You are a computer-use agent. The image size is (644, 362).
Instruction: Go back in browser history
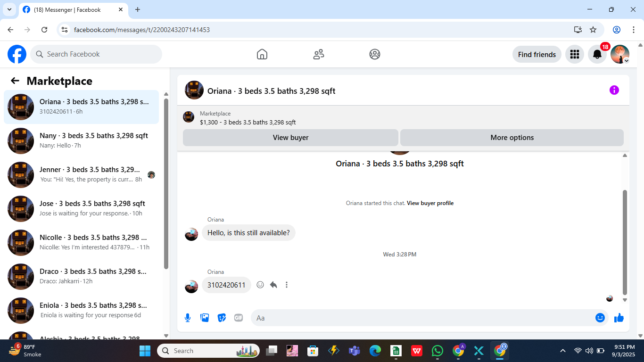point(10,30)
